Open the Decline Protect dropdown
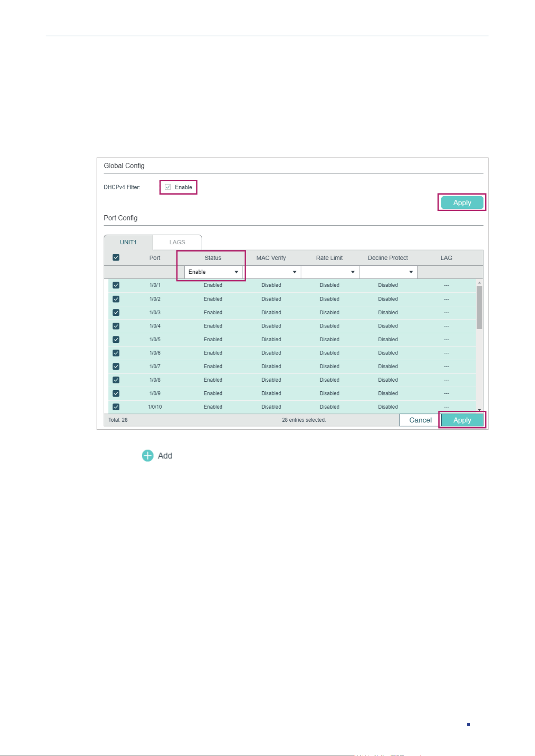The width and height of the screenshot is (535, 756). (x=388, y=272)
